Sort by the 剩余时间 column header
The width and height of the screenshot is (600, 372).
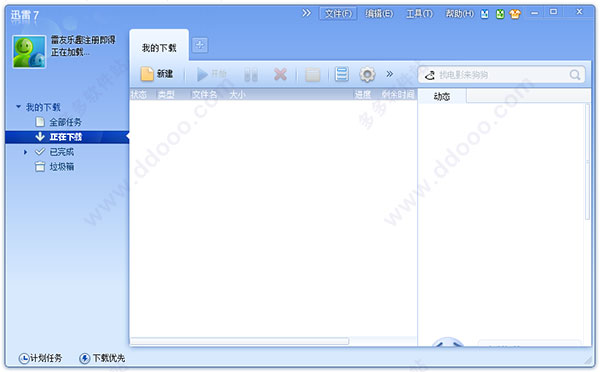[x=398, y=95]
